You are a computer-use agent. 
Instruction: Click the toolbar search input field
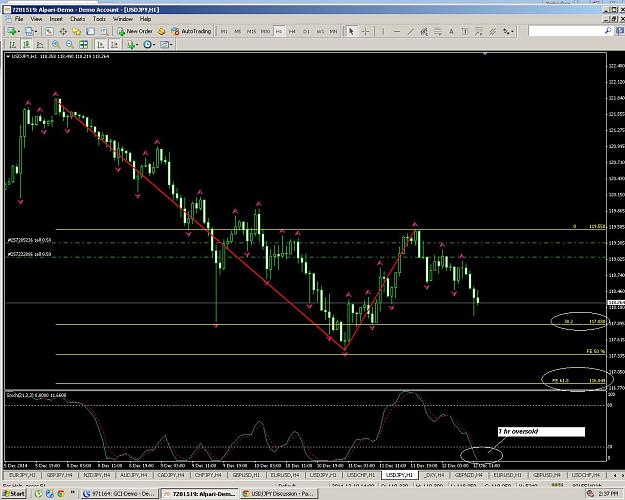[x=566, y=31]
